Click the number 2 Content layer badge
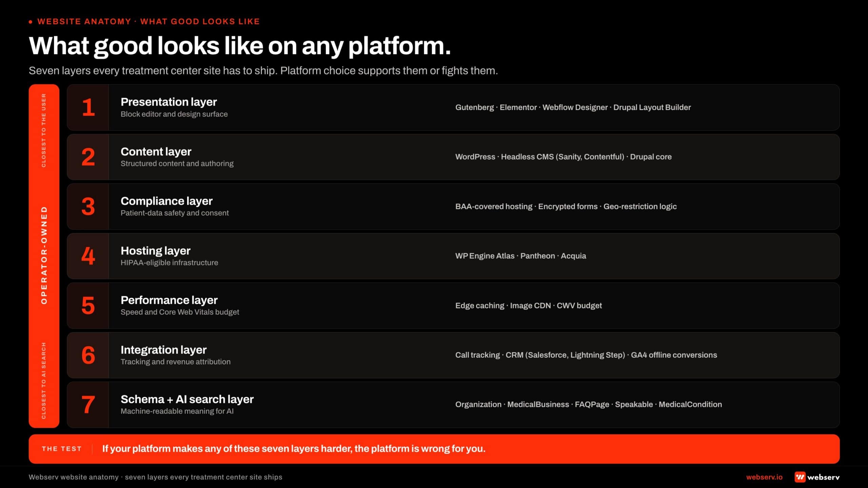This screenshot has height=488, width=868. 88,157
